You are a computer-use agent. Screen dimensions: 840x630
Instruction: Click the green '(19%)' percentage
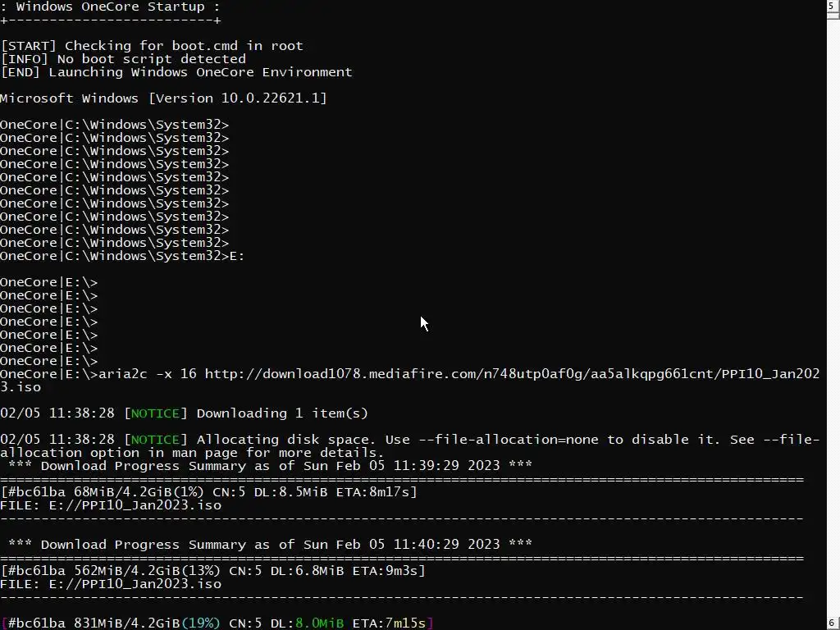tap(200, 623)
